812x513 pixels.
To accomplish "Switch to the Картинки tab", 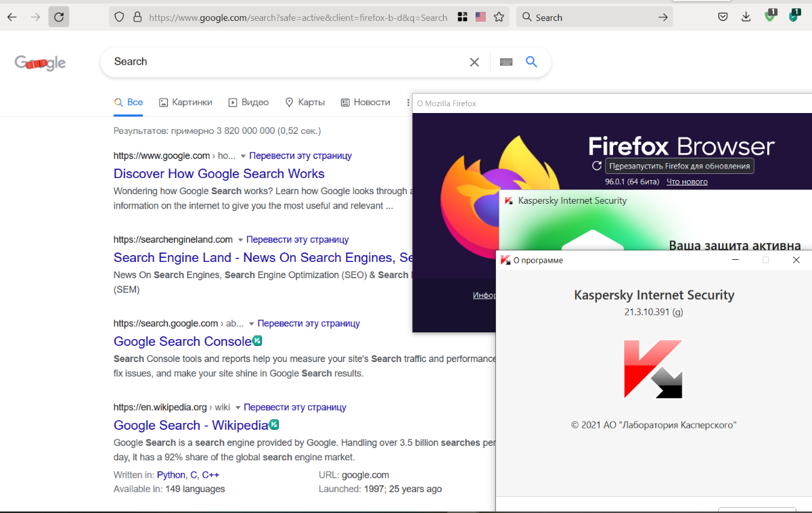I will (x=185, y=102).
